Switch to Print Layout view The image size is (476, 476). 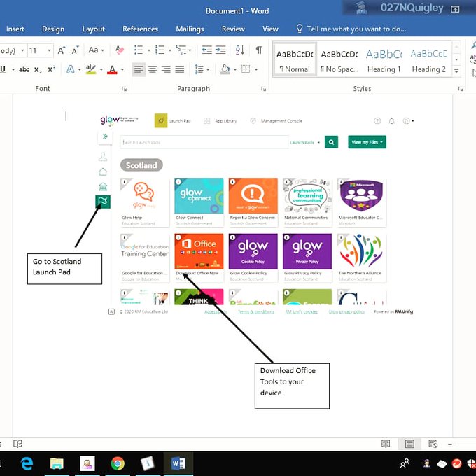[409, 444]
